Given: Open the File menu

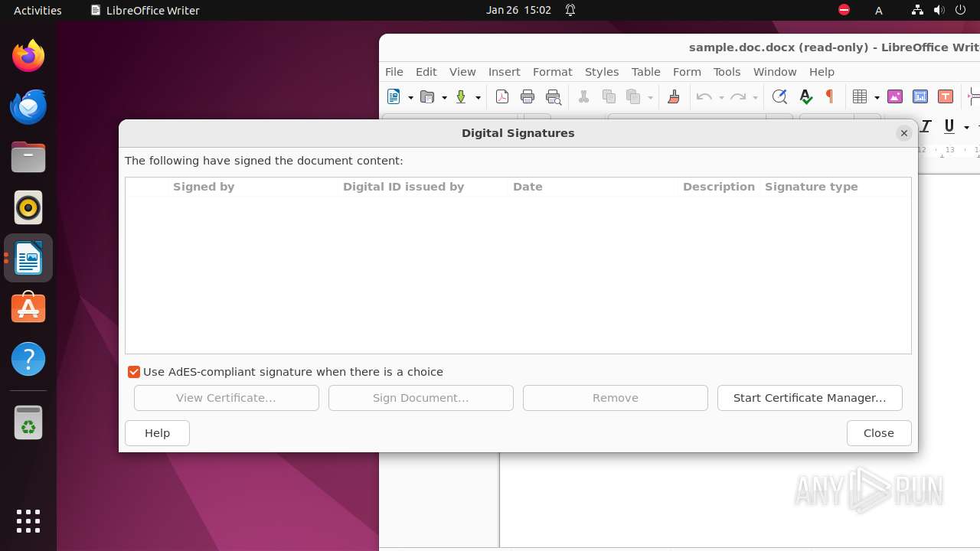Looking at the screenshot, I should click(x=394, y=71).
